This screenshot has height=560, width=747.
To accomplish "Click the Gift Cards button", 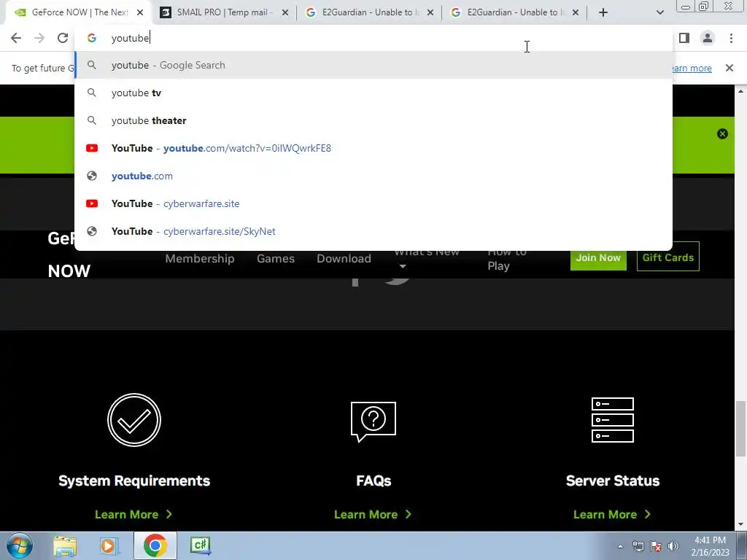I will (x=668, y=257).
